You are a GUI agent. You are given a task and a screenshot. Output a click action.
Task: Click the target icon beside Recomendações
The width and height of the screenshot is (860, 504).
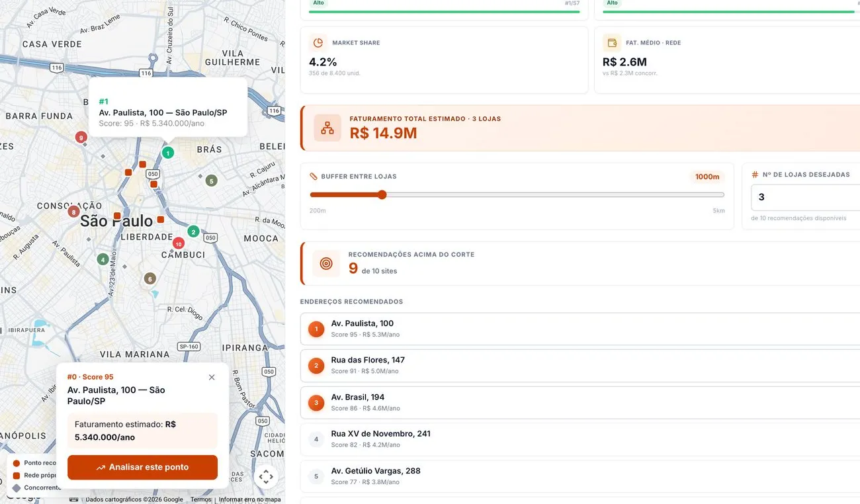326,263
